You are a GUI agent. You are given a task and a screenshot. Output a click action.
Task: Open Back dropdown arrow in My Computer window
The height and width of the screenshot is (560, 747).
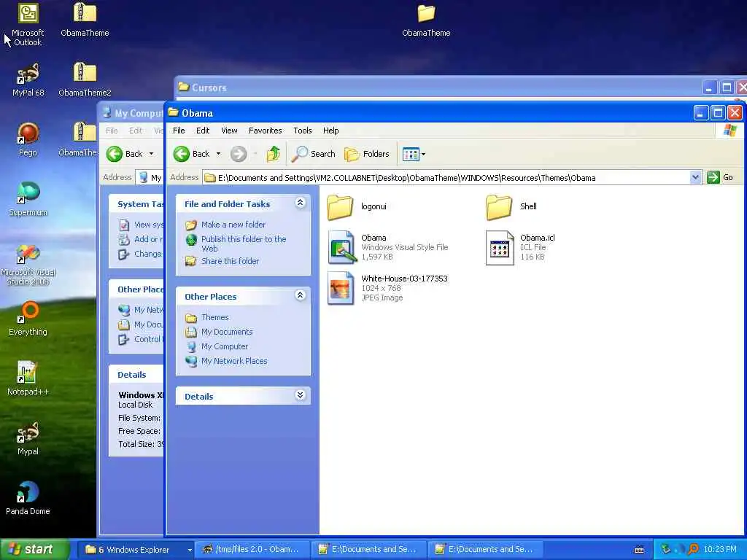[152, 154]
